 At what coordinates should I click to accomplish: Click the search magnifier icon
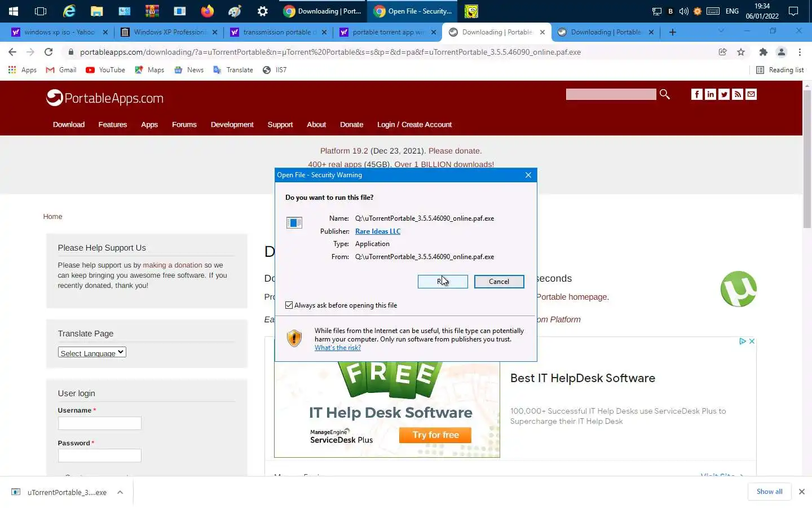click(665, 94)
